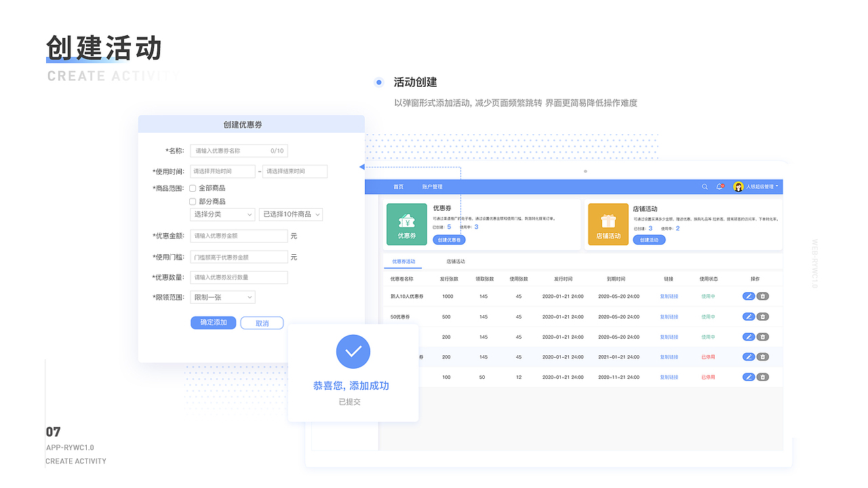Click the 创建活动 button
Viewport: 868px width, 488px height.
coord(649,240)
